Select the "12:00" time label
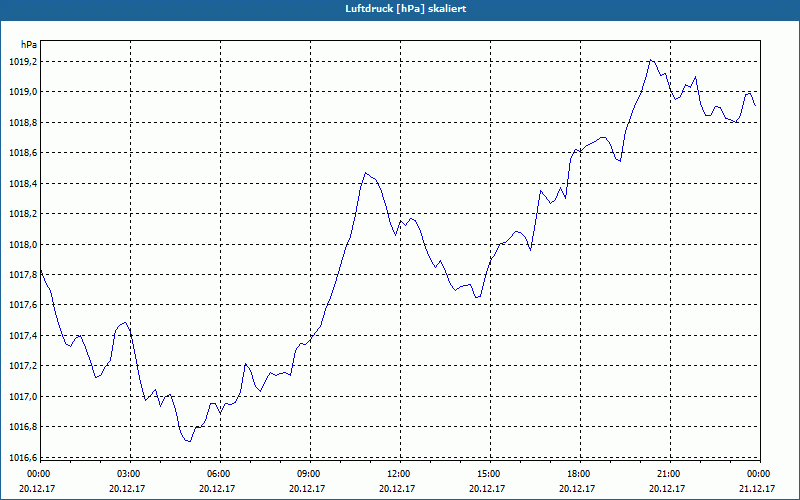The height and width of the screenshot is (500, 800). coord(399,474)
